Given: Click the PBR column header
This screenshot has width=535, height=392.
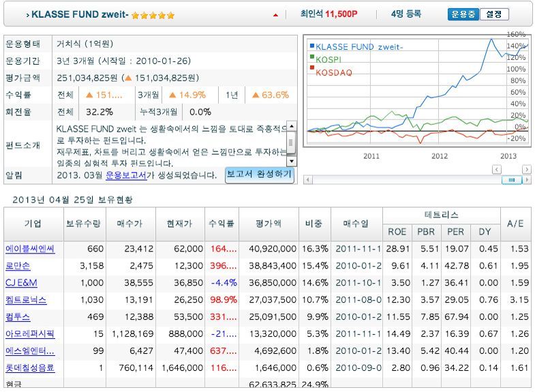Looking at the screenshot, I should click(x=427, y=232).
